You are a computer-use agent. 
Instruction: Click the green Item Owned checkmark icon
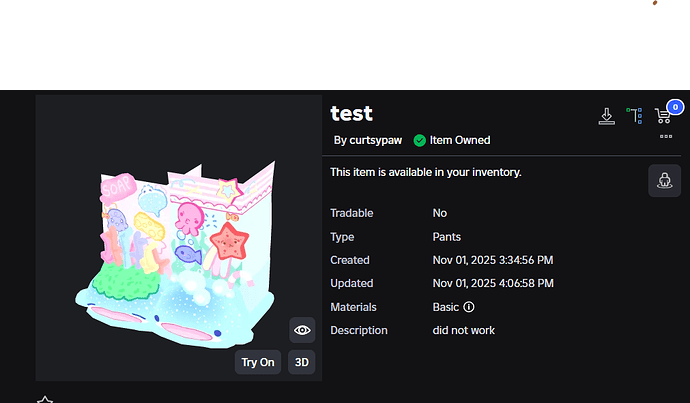coord(420,140)
